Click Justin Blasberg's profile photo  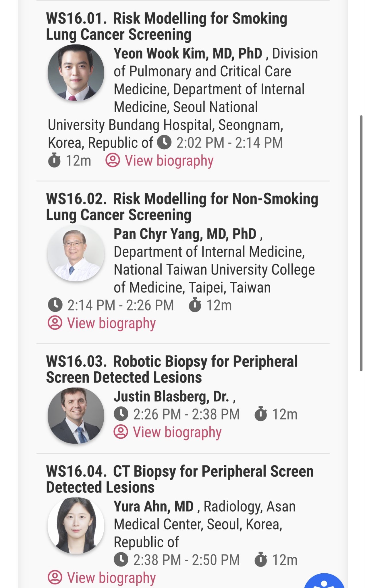[x=76, y=416]
